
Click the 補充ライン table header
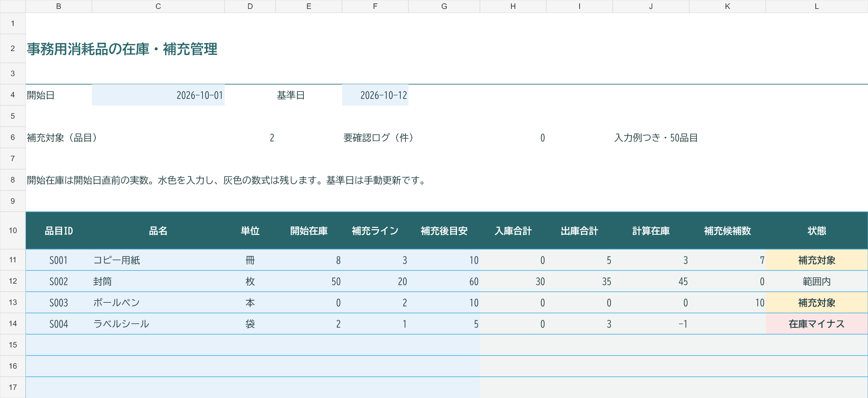coord(375,230)
